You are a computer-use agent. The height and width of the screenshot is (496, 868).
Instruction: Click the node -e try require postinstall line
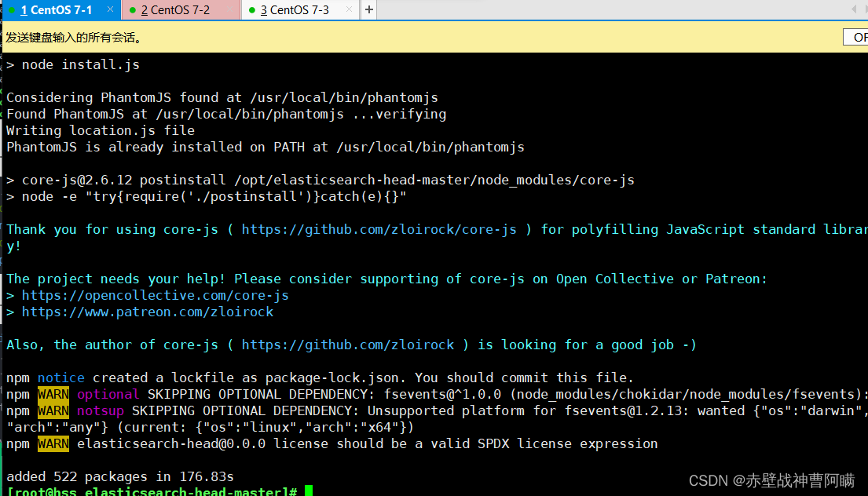pyautogui.click(x=206, y=197)
